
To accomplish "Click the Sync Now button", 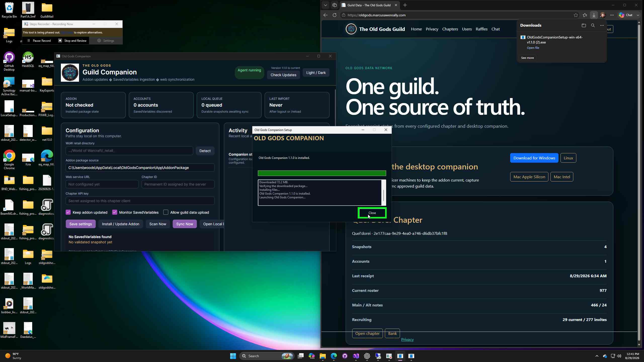I will [x=185, y=224].
